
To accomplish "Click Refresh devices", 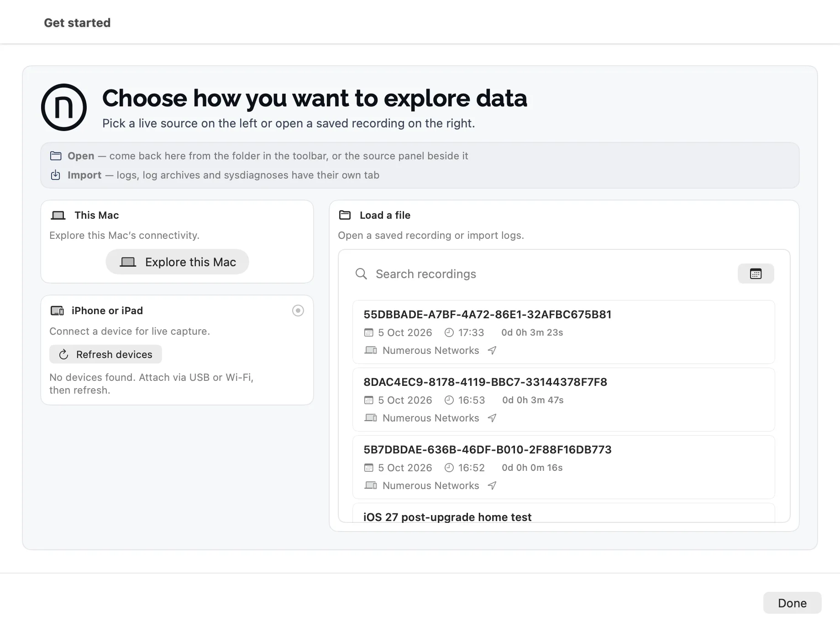I will click(x=105, y=354).
